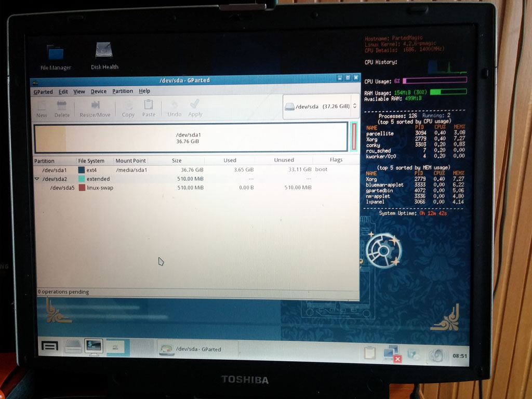Click the Unused column header
The width and height of the screenshot is (532, 399).
coord(284,160)
